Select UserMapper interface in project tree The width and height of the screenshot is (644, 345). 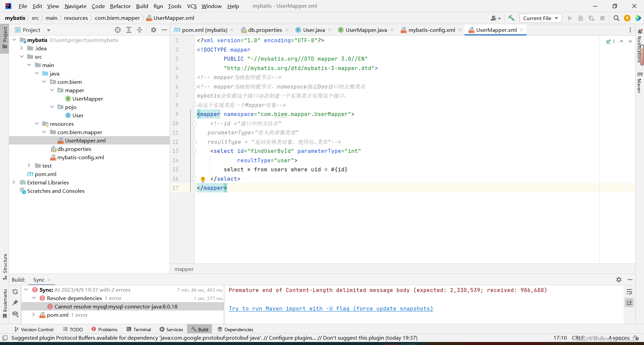[x=88, y=99]
